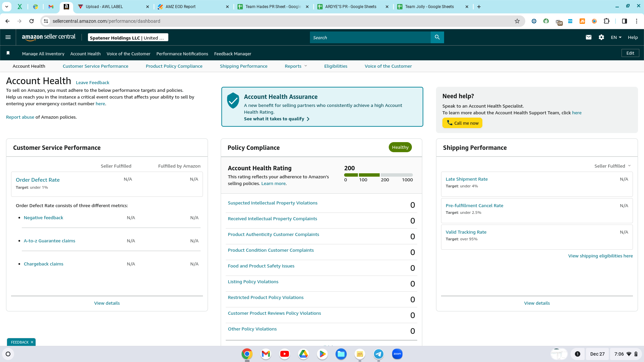This screenshot has height=362, width=644.
Task: Open Performance Notifications bookmark
Action: pos(182,54)
